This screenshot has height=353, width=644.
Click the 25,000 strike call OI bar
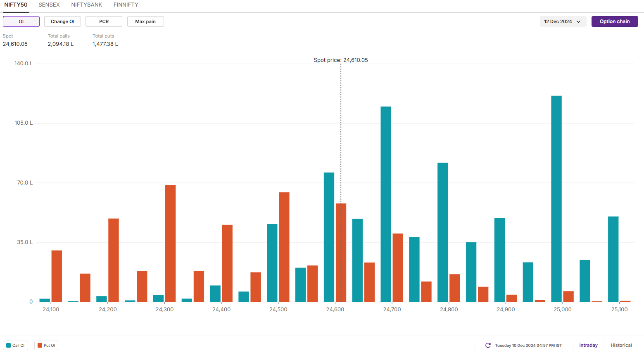[x=556, y=199]
